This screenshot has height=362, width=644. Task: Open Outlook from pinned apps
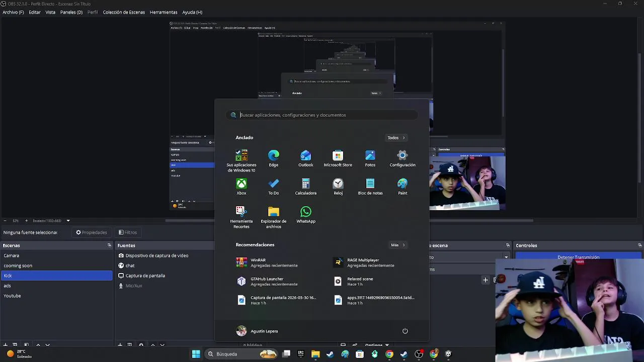pyautogui.click(x=305, y=158)
